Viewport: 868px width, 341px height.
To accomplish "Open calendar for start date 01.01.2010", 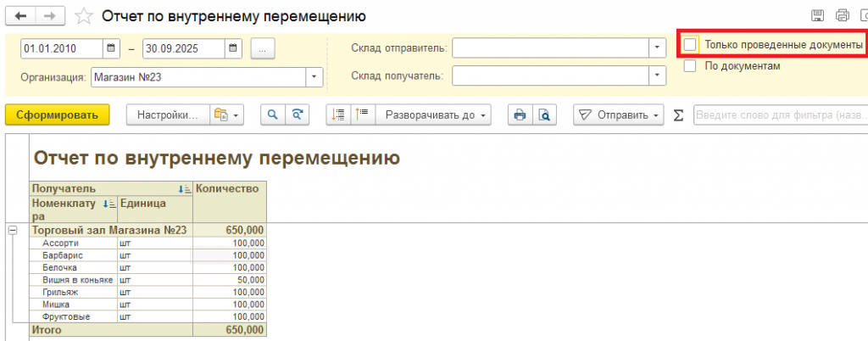I will tap(111, 48).
